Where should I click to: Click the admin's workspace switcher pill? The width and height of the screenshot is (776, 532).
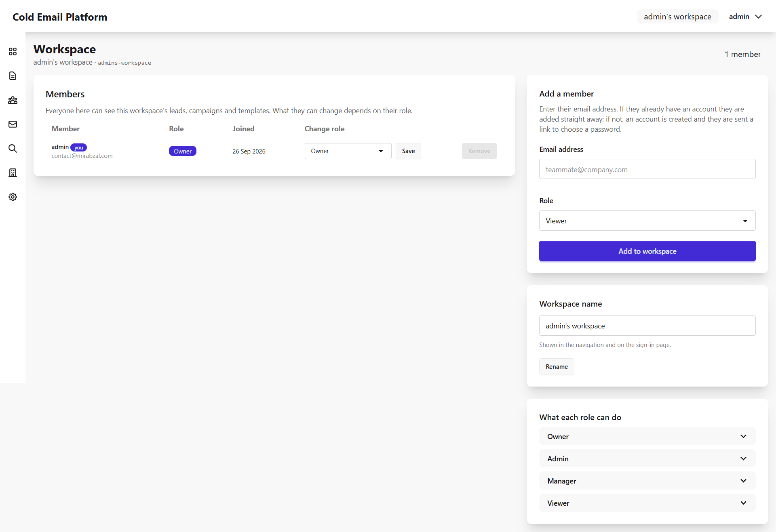coord(677,17)
